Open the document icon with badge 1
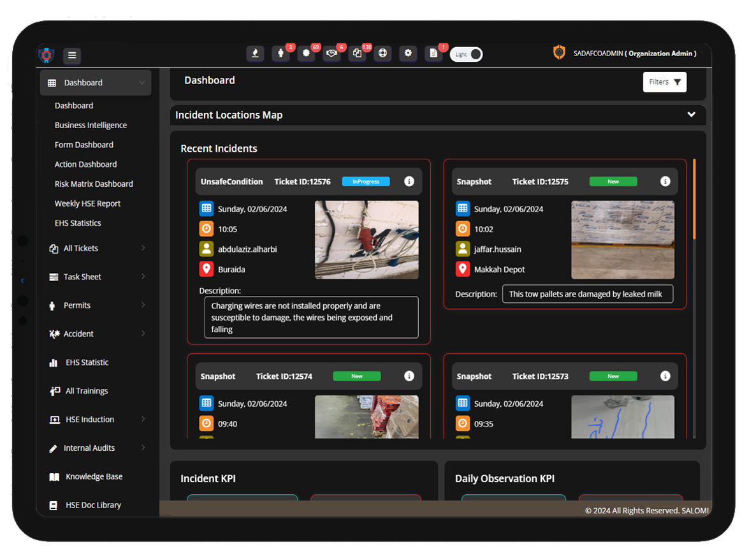This screenshot has height=556, width=756. pos(433,54)
